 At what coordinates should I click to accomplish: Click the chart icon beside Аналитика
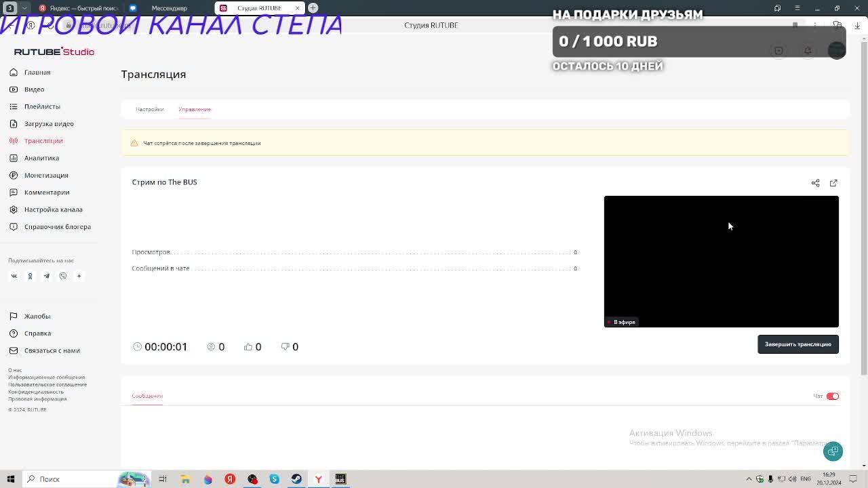coord(14,158)
